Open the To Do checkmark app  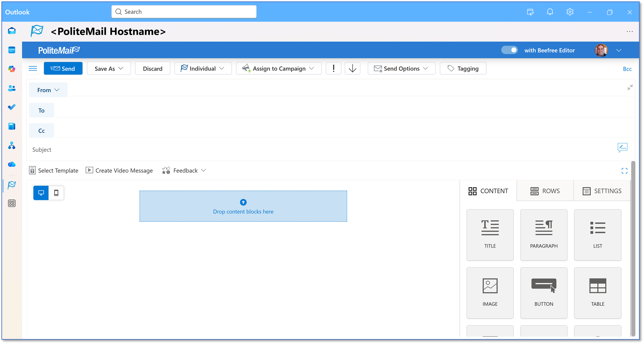(12, 107)
